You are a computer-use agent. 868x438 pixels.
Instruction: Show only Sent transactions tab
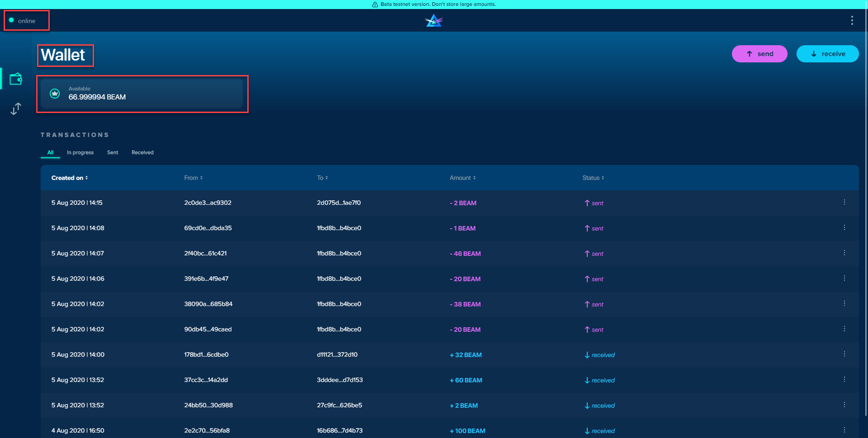pyautogui.click(x=113, y=153)
